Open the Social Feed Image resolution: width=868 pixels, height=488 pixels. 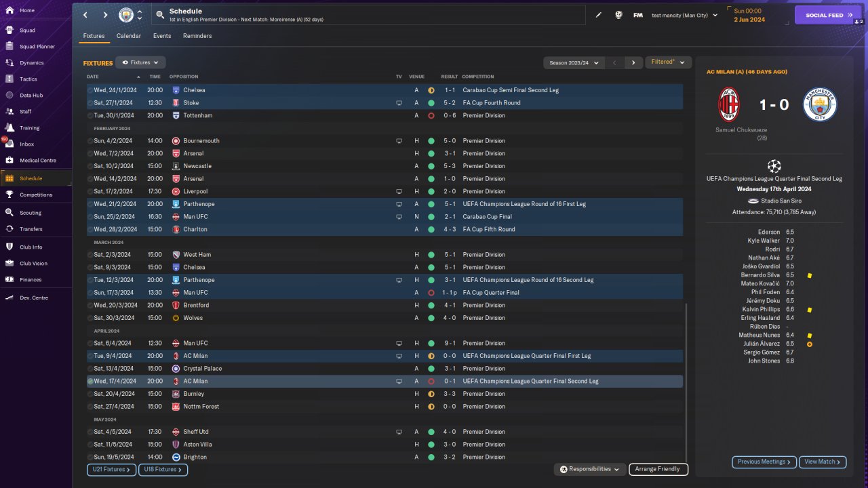pyautogui.click(x=828, y=15)
